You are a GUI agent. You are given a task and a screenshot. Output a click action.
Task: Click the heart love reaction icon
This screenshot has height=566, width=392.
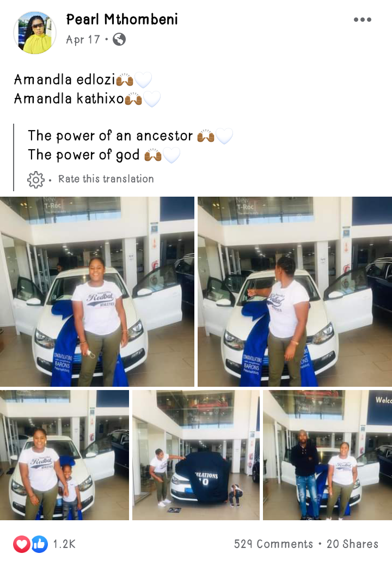click(x=22, y=544)
